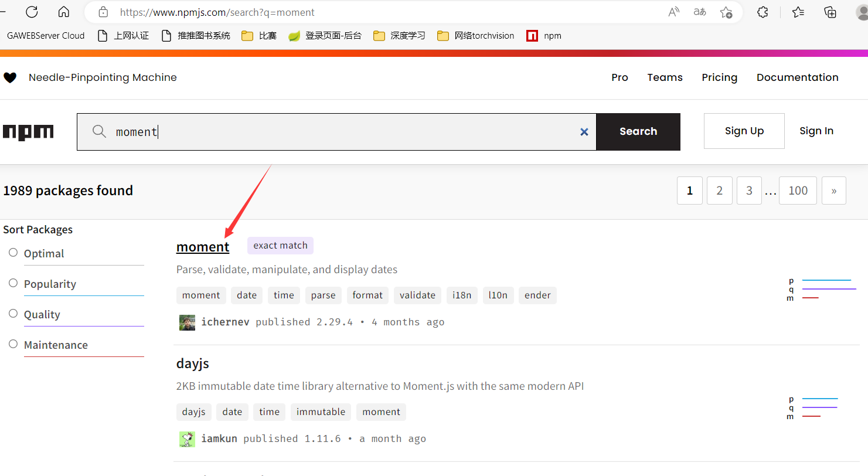Select the Quality sort radio button

click(13, 314)
